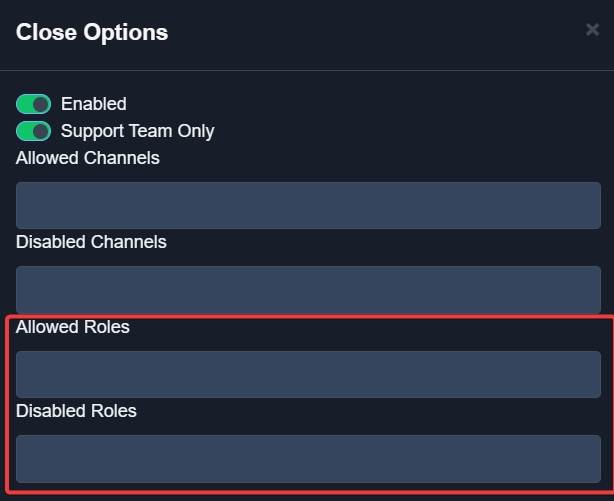
Task: Turn off the Enabled toggle
Action: tap(33, 104)
